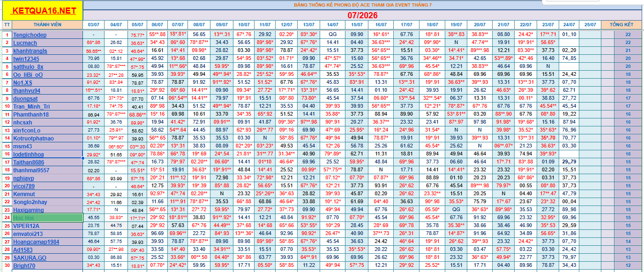Select the 16/07 date column header
This screenshot has width=644, height=272.
click(381, 24)
